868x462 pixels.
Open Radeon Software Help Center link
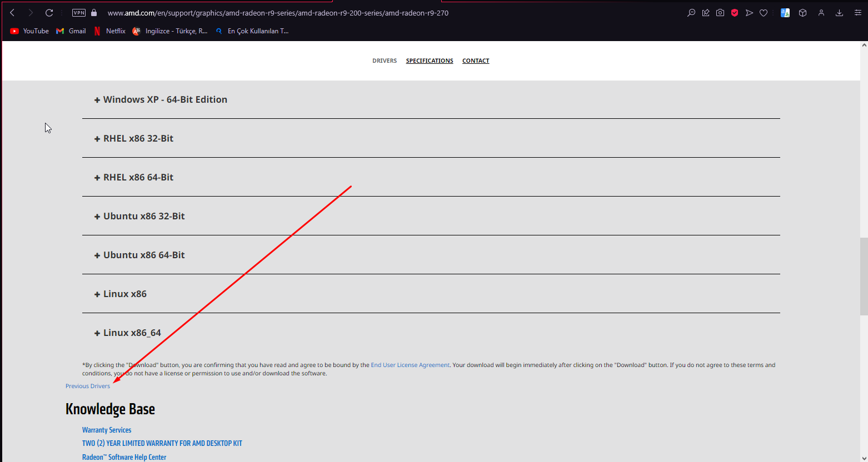124,458
